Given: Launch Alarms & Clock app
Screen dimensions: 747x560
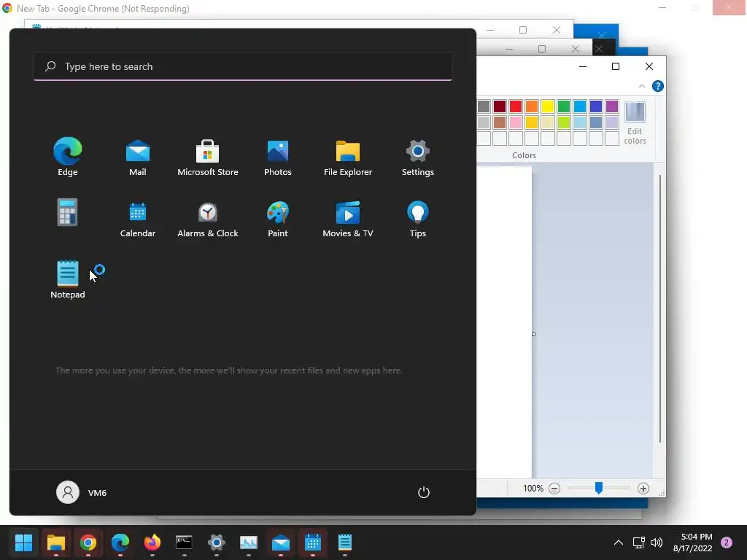Looking at the screenshot, I should click(208, 219).
